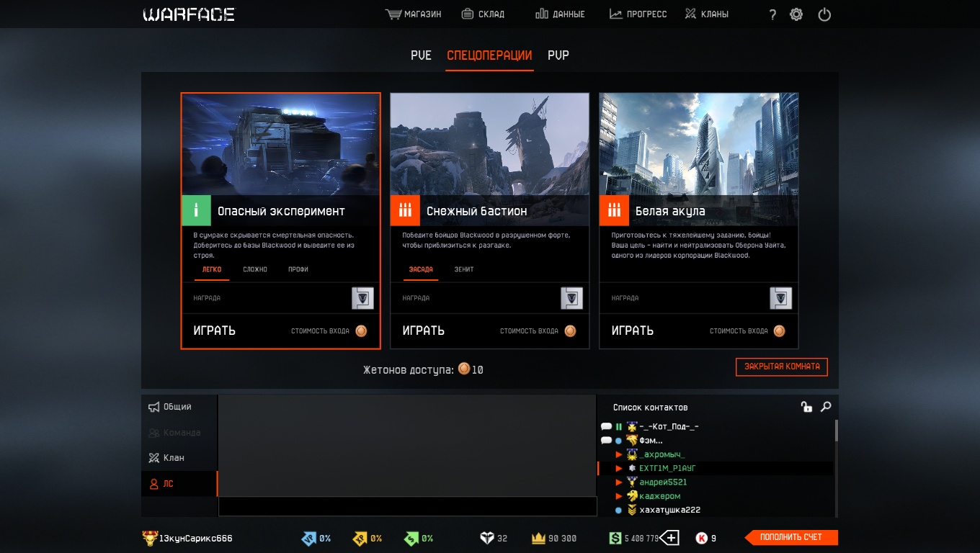This screenshot has height=553, width=980.
Task: Click the reward icon on Снежный бастион card
Action: pyautogui.click(x=571, y=298)
